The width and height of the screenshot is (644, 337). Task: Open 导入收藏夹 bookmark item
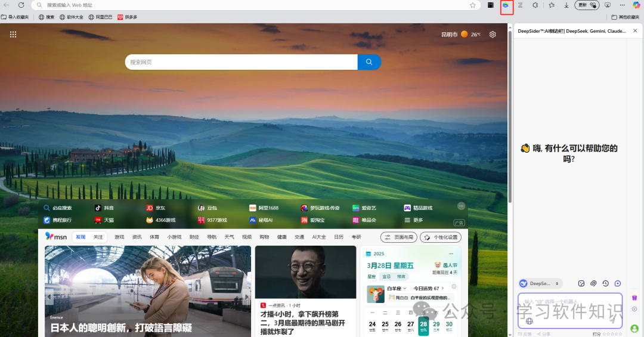(15, 17)
